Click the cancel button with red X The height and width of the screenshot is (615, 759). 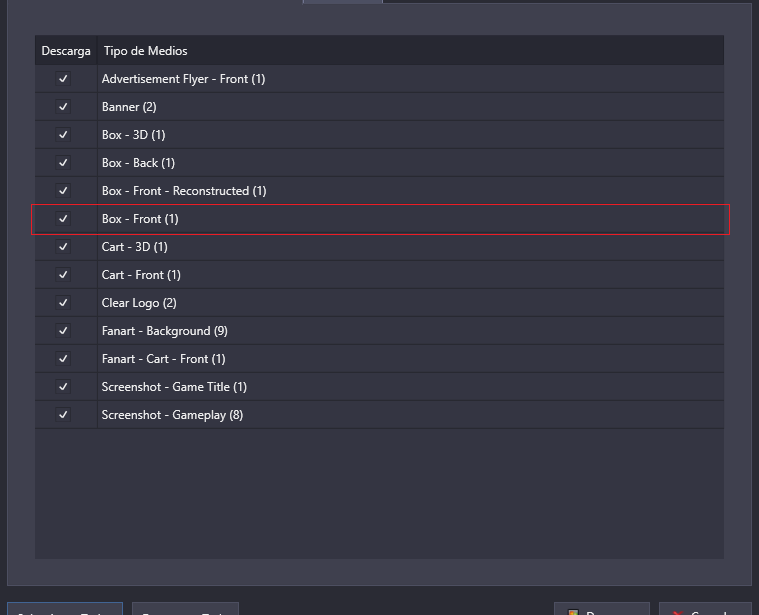click(x=705, y=609)
